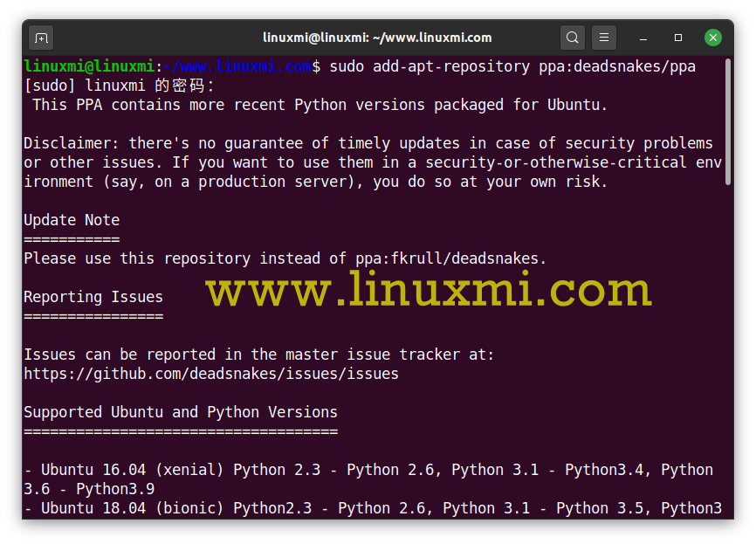This screenshot has height=544, width=756.
Task: Click the scrollbar track below the thumb
Action: pos(728,349)
